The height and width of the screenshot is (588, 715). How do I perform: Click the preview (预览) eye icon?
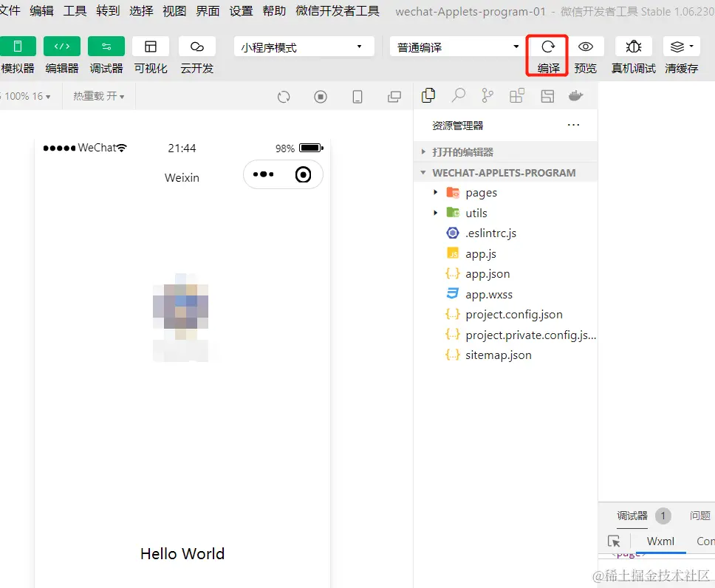tap(586, 47)
